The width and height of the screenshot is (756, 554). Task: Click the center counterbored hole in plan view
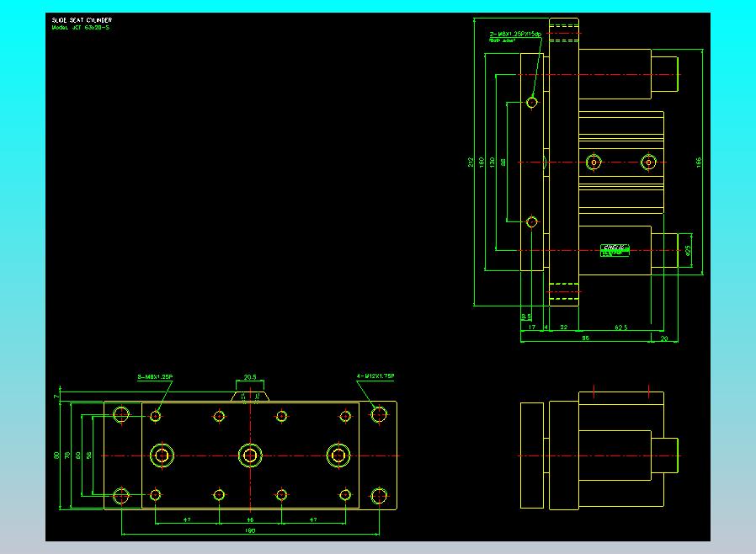(x=249, y=455)
